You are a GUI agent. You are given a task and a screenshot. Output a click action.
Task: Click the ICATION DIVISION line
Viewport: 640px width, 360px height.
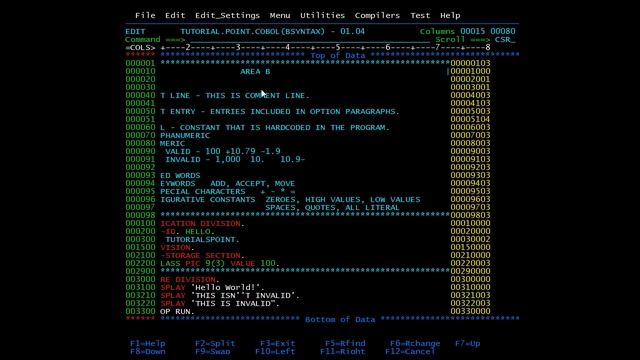click(x=202, y=224)
